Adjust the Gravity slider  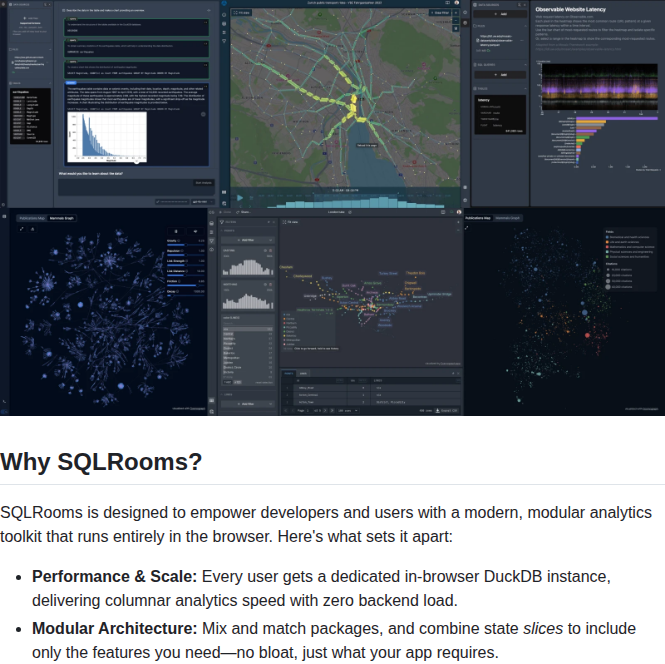(186, 245)
